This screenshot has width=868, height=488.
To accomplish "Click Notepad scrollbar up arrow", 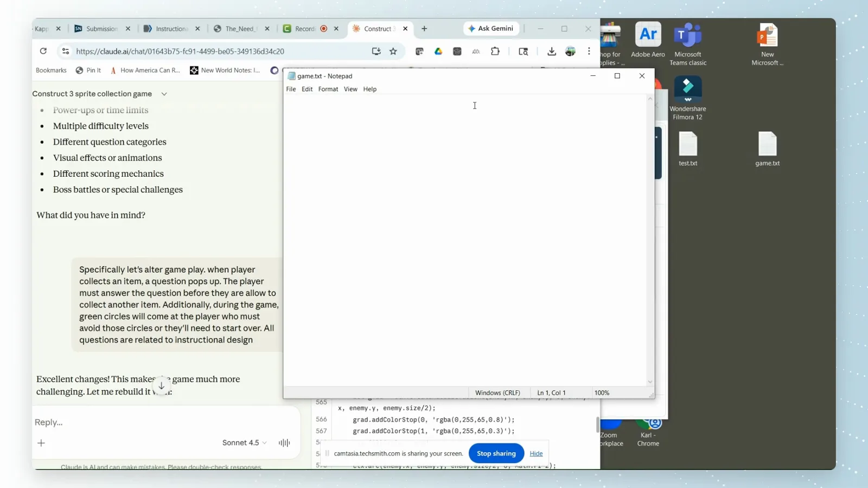I will (x=650, y=99).
